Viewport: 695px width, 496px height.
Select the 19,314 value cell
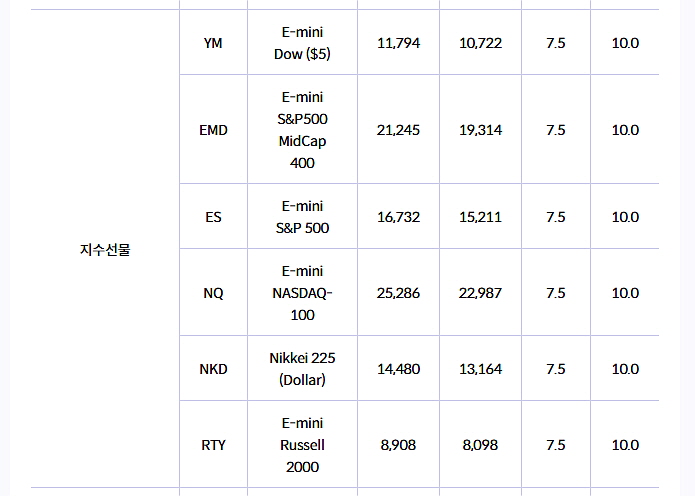(x=480, y=130)
